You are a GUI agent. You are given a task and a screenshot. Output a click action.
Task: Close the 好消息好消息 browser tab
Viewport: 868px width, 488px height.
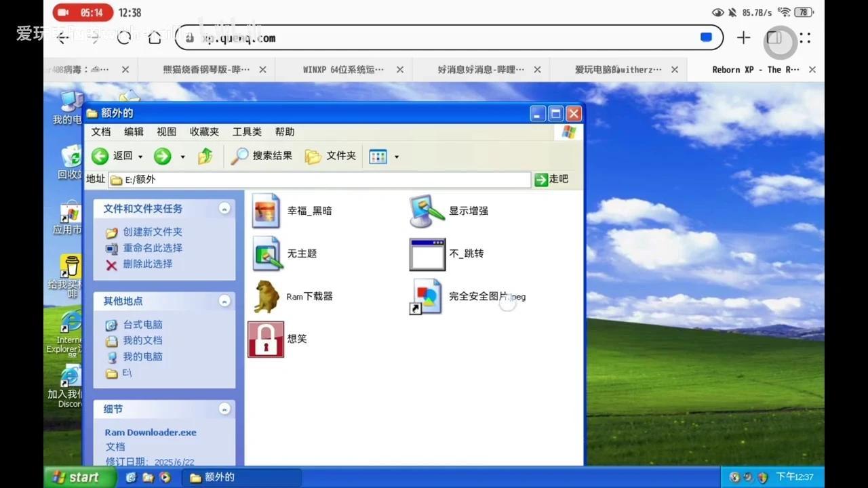[x=537, y=69]
